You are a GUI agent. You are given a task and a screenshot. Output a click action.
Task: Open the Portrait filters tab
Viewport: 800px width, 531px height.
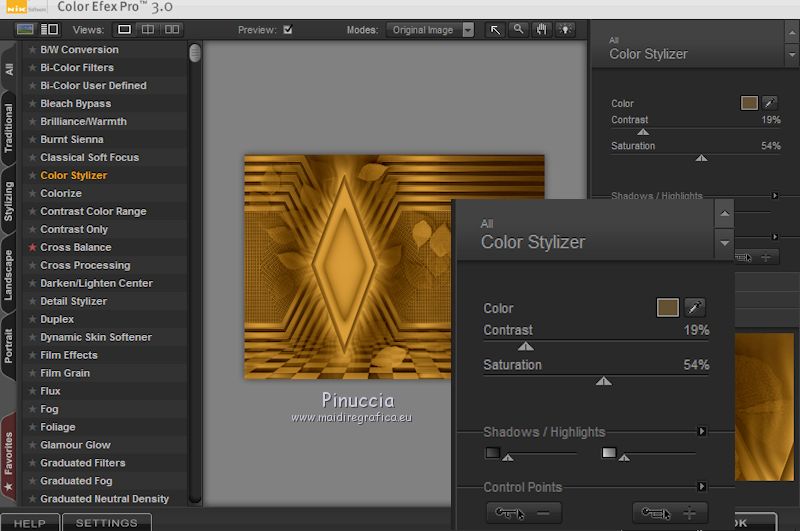(x=9, y=345)
